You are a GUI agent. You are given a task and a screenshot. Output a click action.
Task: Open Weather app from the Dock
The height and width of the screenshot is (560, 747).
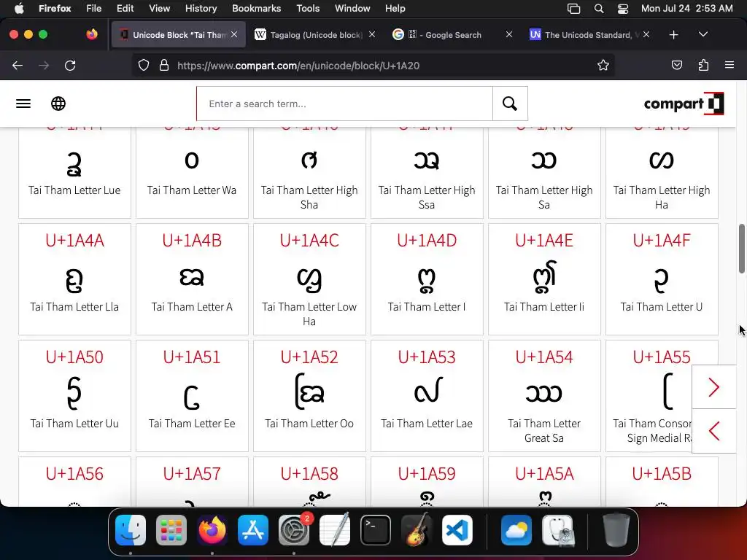pos(516,530)
